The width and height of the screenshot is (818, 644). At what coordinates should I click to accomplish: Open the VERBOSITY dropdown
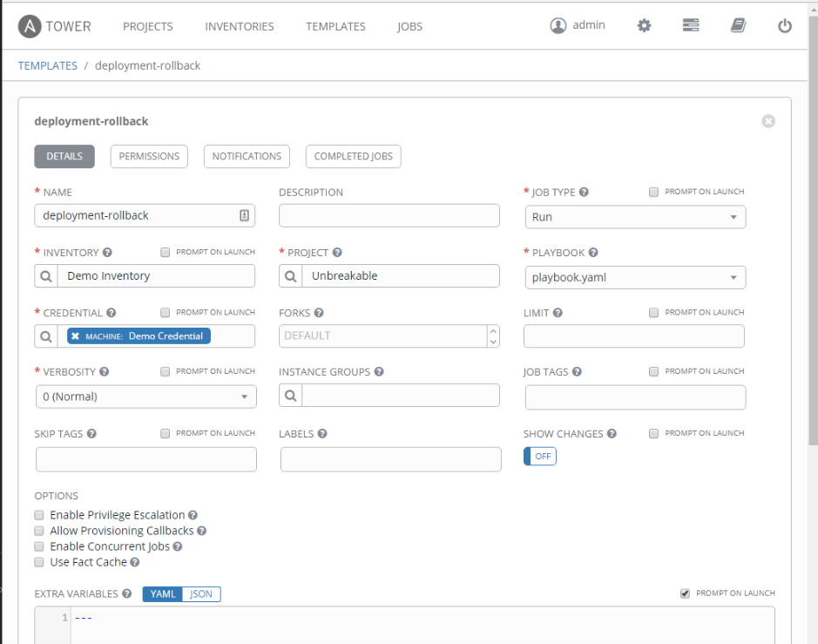pyautogui.click(x=245, y=396)
